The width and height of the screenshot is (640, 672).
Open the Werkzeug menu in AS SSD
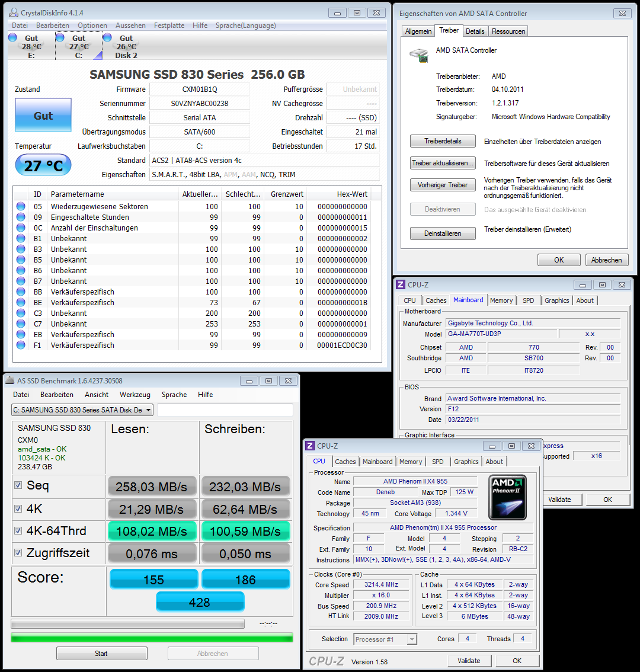tap(135, 394)
